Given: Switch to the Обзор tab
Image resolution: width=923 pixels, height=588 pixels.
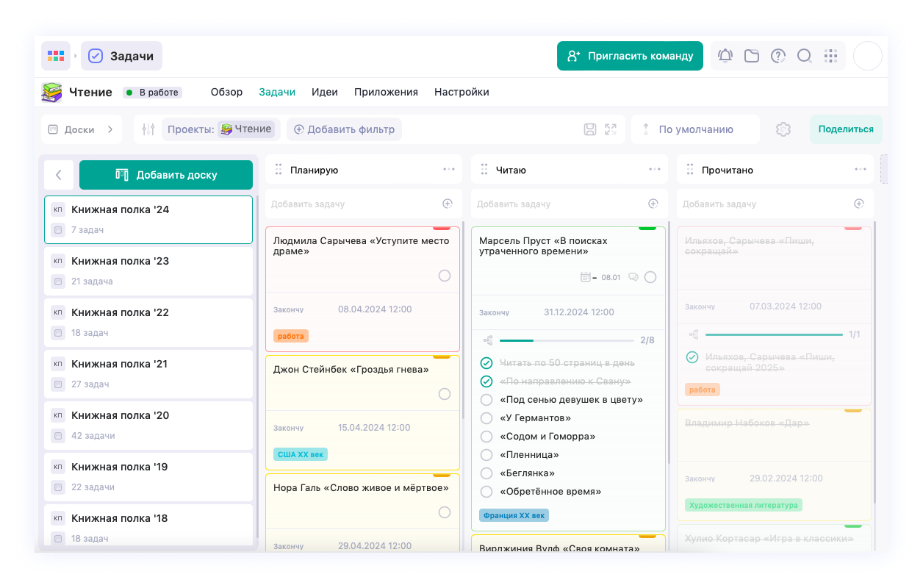Looking at the screenshot, I should coord(226,93).
